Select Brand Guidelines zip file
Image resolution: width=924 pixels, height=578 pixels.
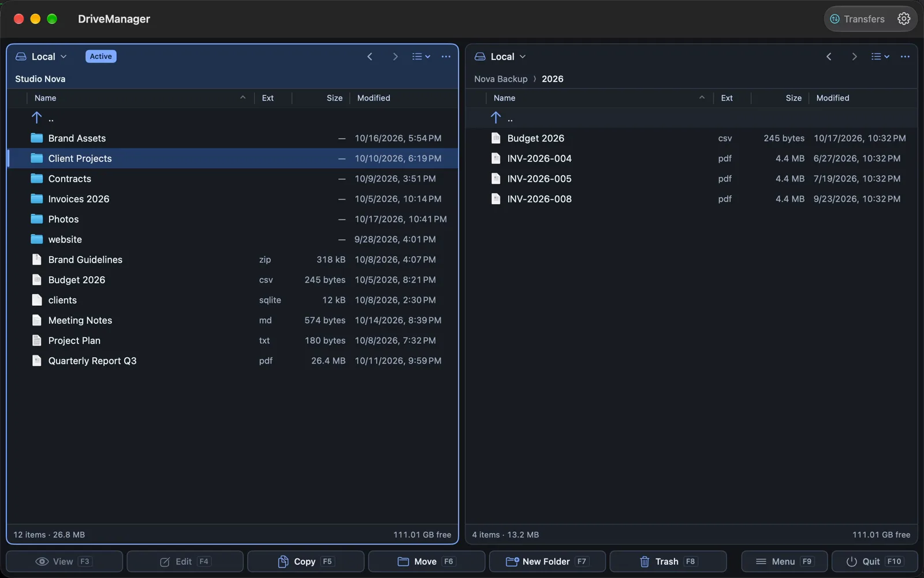(x=233, y=260)
